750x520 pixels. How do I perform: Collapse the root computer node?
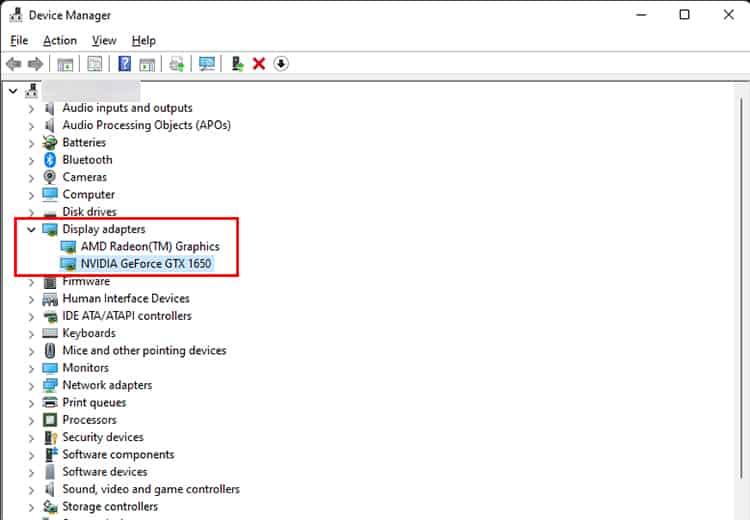(13, 91)
